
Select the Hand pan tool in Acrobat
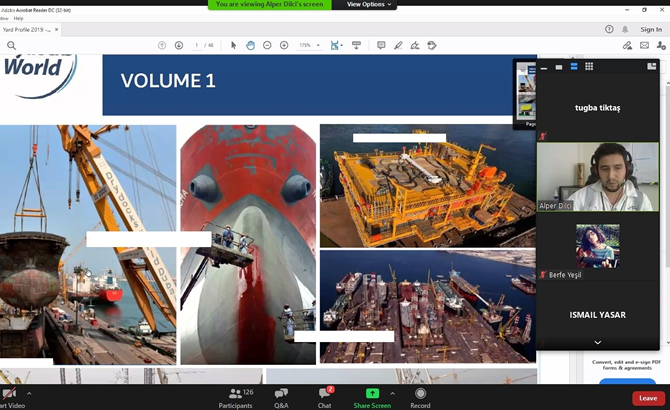tap(250, 45)
